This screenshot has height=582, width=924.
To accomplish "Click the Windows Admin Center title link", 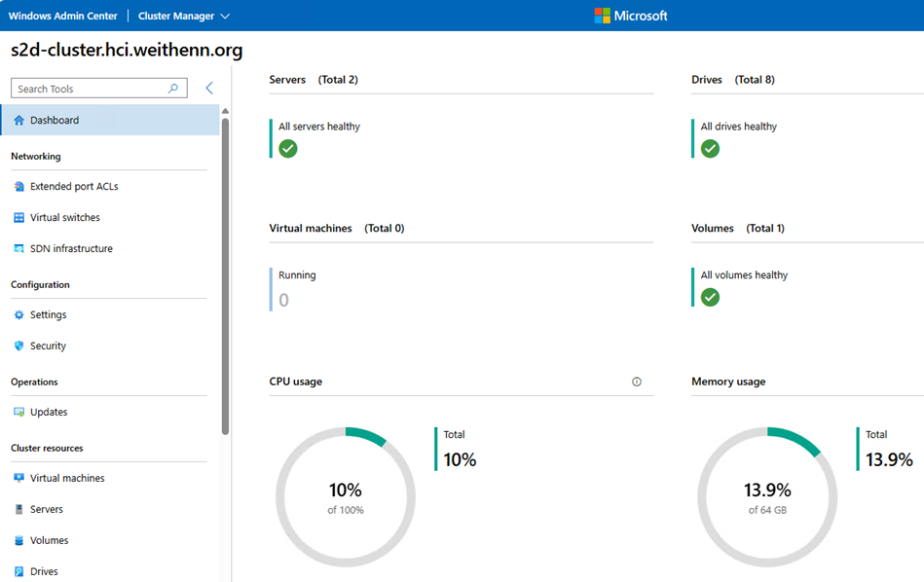I will [62, 17].
